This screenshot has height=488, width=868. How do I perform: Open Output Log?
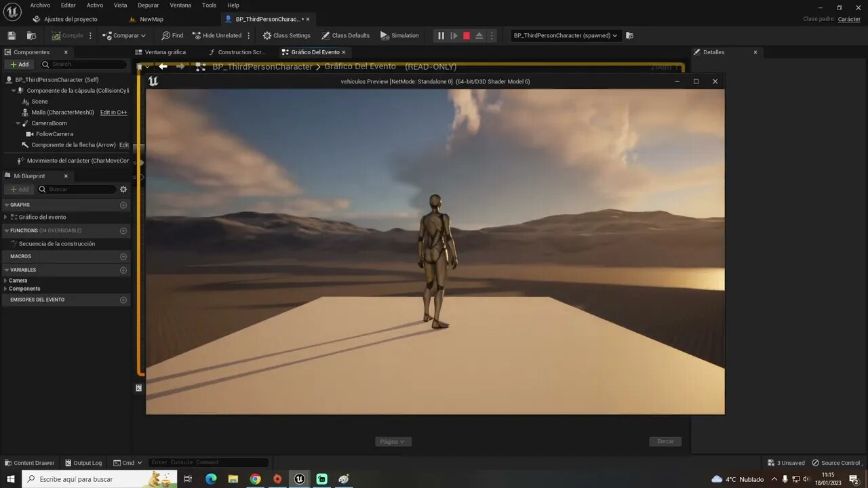(83, 463)
